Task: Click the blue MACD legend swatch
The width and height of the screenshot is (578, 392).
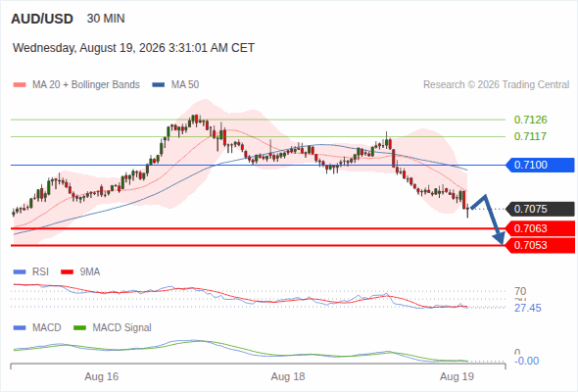Action: point(20,328)
